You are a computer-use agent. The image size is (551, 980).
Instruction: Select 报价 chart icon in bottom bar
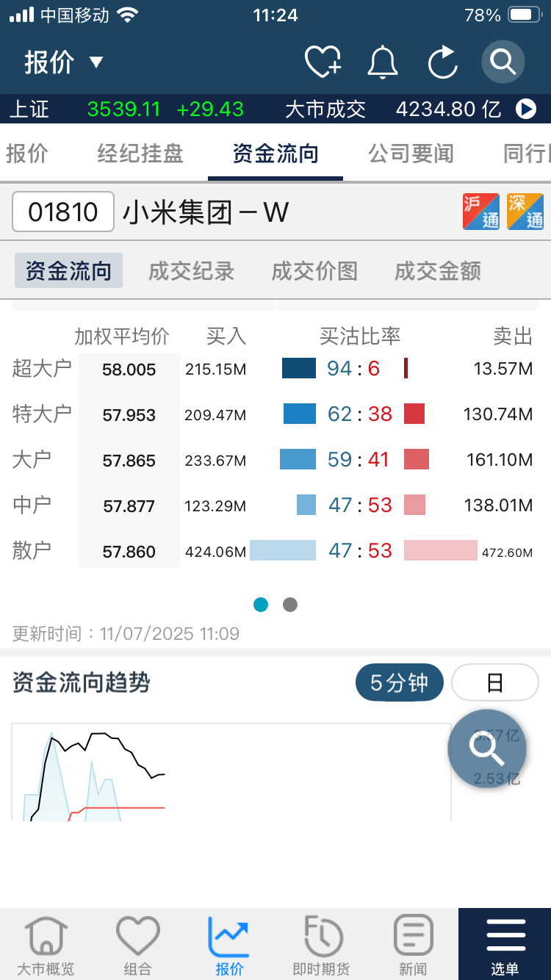229,945
